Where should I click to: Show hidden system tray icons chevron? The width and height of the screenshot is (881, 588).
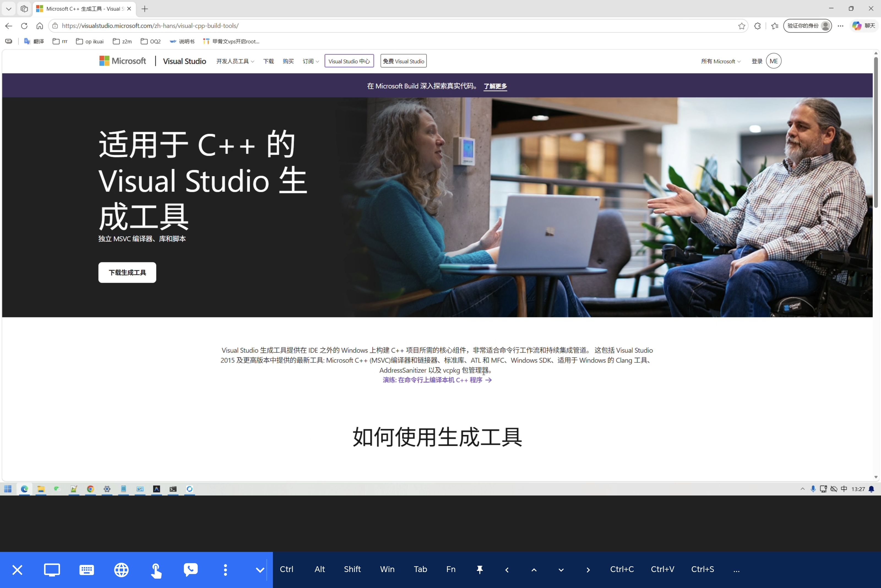(x=803, y=489)
